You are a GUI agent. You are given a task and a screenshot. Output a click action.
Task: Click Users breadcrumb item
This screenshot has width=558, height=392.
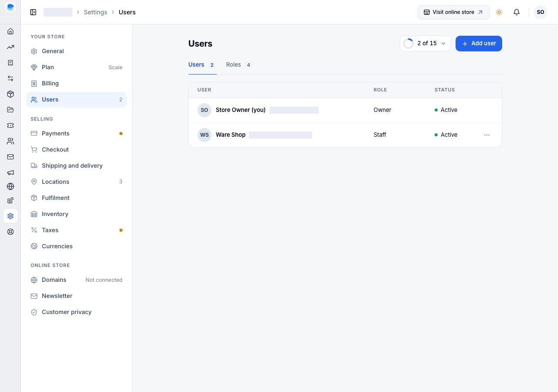pyautogui.click(x=127, y=12)
